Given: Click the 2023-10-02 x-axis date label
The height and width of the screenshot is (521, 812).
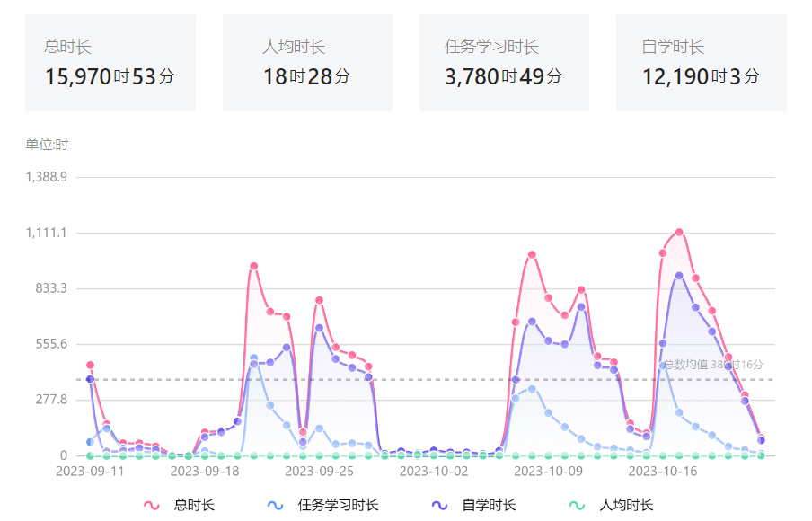Looking at the screenshot, I should (x=434, y=471).
